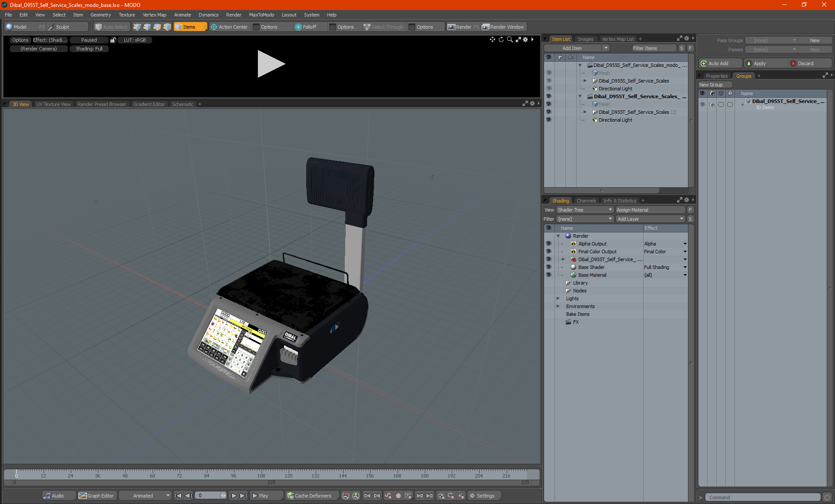Toggle eye for group Dibal_D955T_Self_Service
This screenshot has height=504, width=835.
click(x=702, y=104)
